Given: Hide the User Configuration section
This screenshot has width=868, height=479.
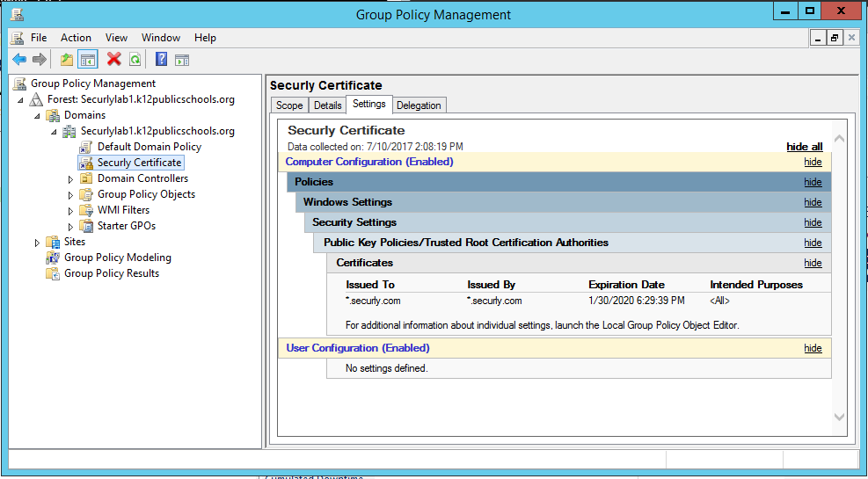Looking at the screenshot, I should pyautogui.click(x=813, y=348).
